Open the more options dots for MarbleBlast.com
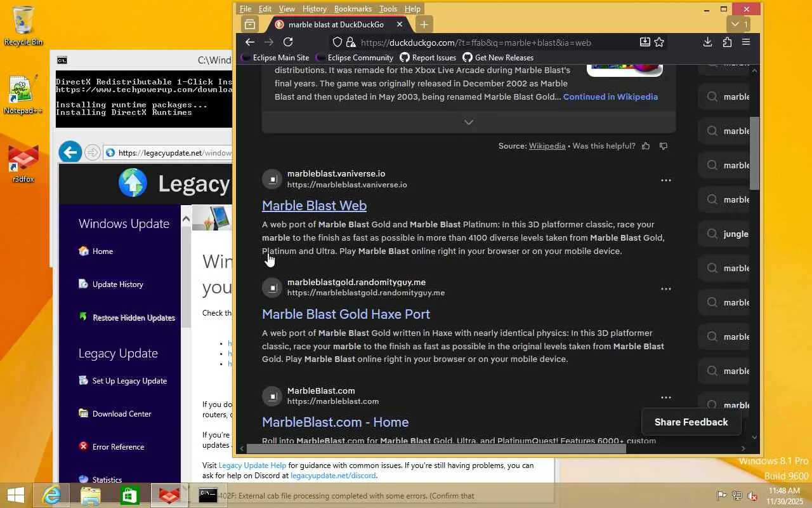 666,398
